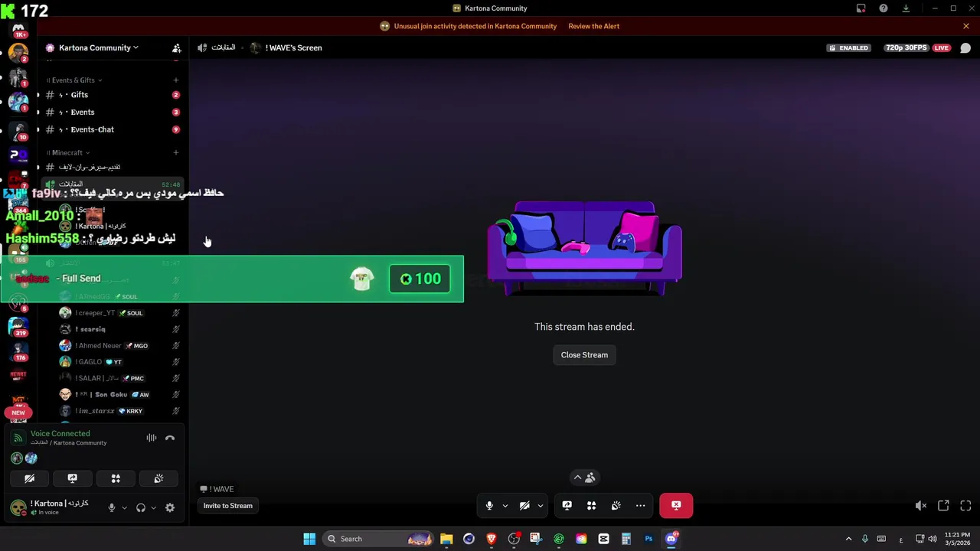Open activities launcher in stream controls

pos(591,505)
